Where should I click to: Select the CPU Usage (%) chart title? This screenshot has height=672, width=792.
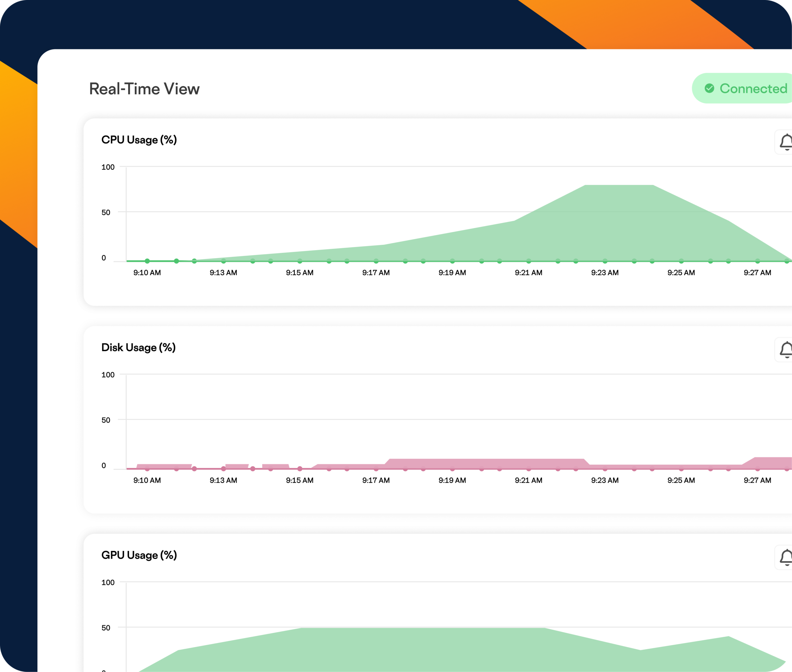(x=139, y=140)
